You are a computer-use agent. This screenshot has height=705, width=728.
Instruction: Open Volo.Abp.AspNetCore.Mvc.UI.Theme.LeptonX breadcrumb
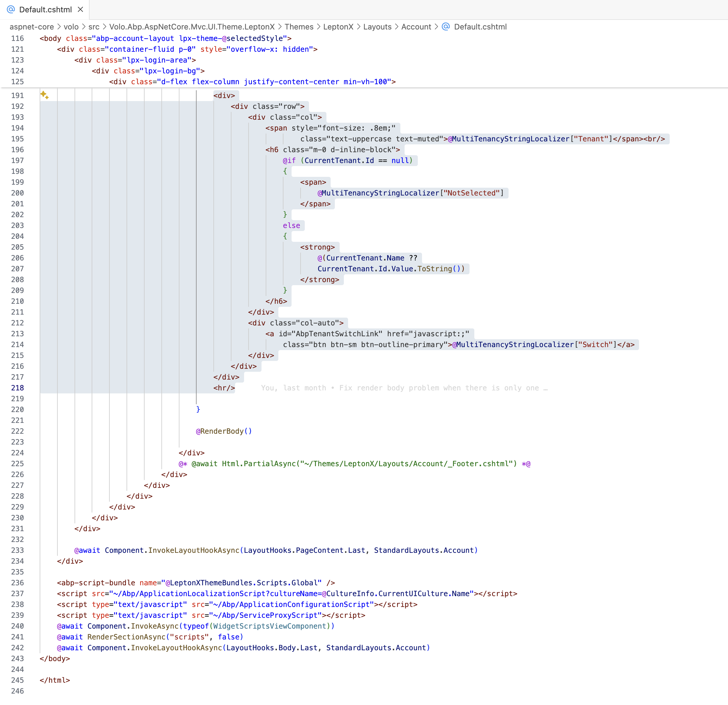pos(192,27)
